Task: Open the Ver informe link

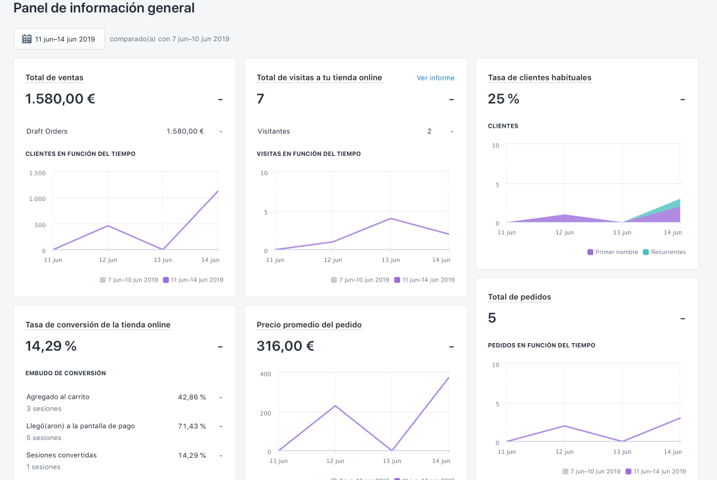Action: click(x=435, y=78)
